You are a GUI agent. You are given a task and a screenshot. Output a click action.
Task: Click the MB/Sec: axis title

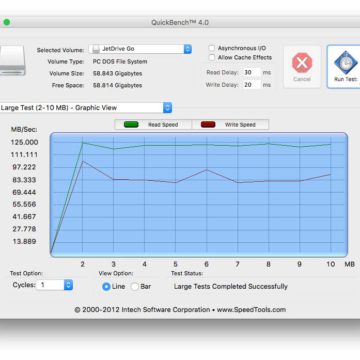point(24,130)
